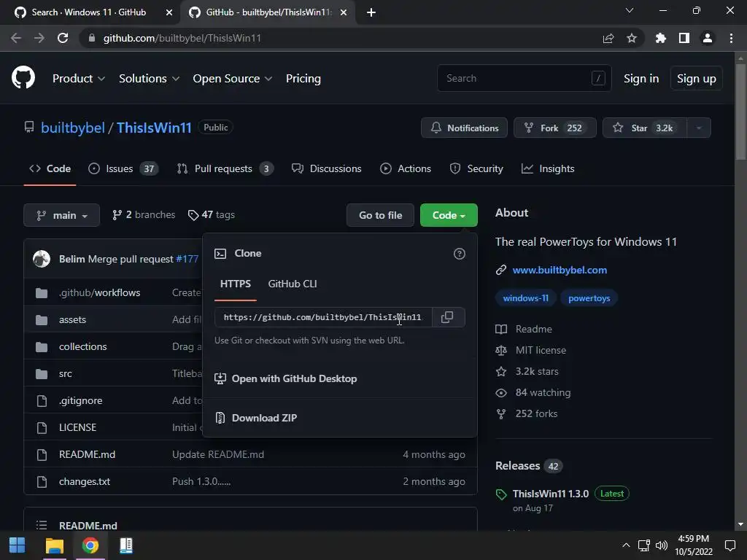Click the windows-11 topic tag
This screenshot has width=747, height=560.
(x=526, y=298)
